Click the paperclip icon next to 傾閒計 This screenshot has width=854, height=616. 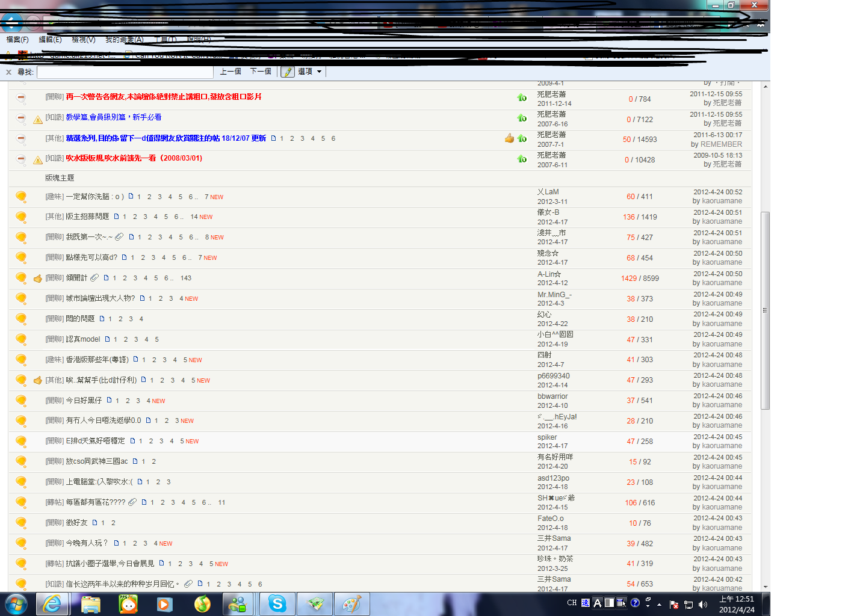click(94, 278)
